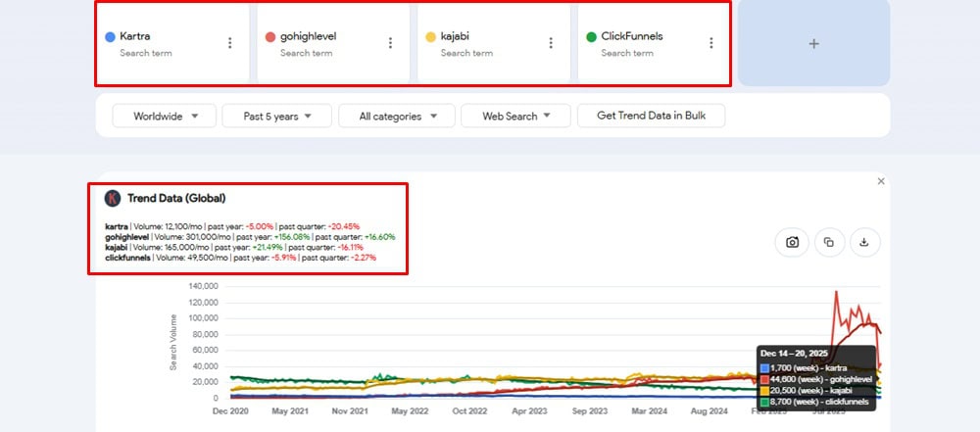The height and width of the screenshot is (432, 980).
Task: Open the gohighlevel term options menu
Action: coord(391,42)
